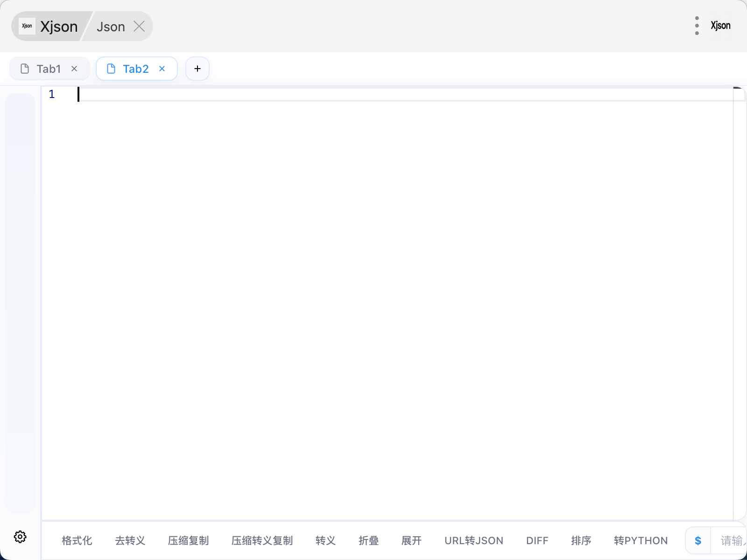The image size is (747, 560).
Task: Click the 展开 expand button
Action: pos(412,540)
